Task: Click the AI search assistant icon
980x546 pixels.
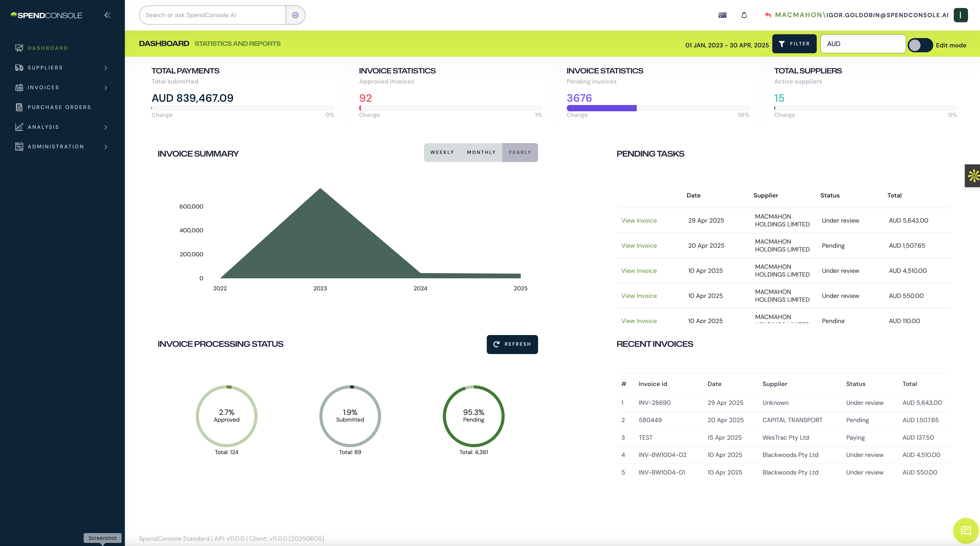Action: 295,15
